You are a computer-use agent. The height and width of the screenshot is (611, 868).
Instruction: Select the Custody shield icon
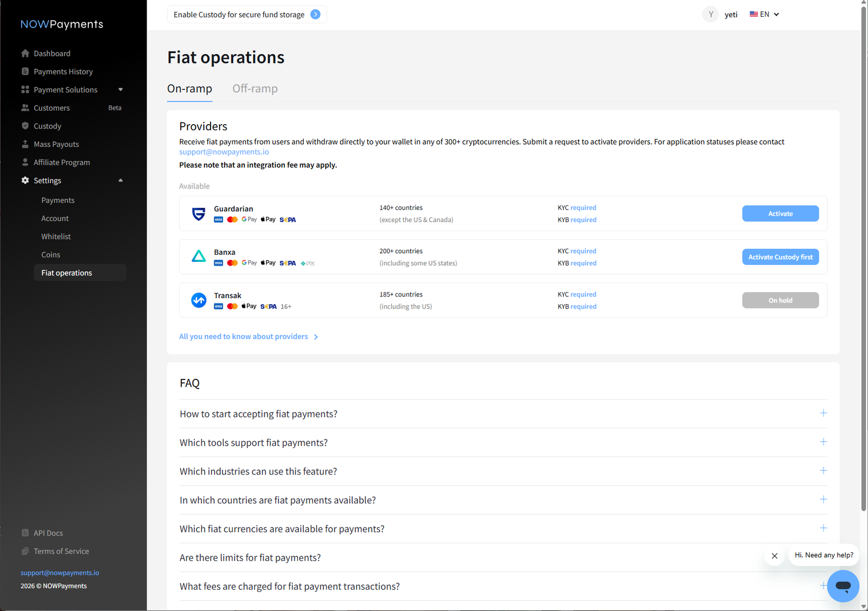click(25, 126)
